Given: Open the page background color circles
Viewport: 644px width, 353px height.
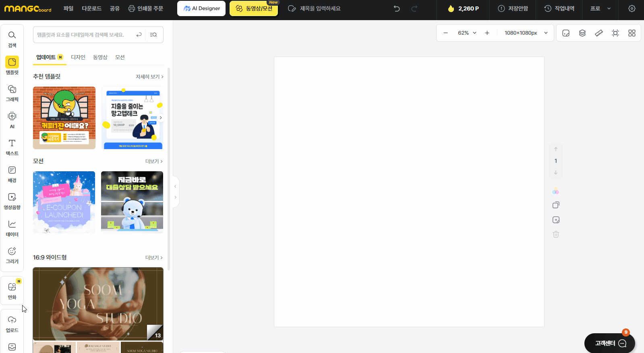Looking at the screenshot, I should 556,191.
